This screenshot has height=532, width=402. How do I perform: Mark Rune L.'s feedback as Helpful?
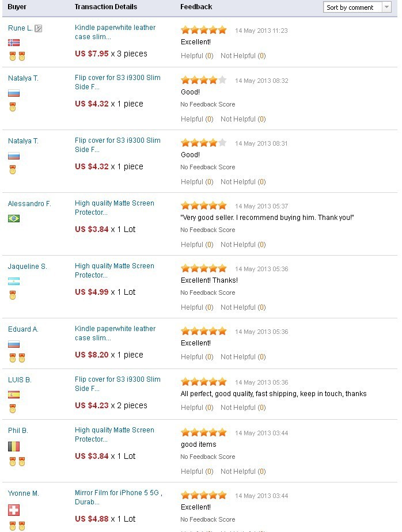197,56
